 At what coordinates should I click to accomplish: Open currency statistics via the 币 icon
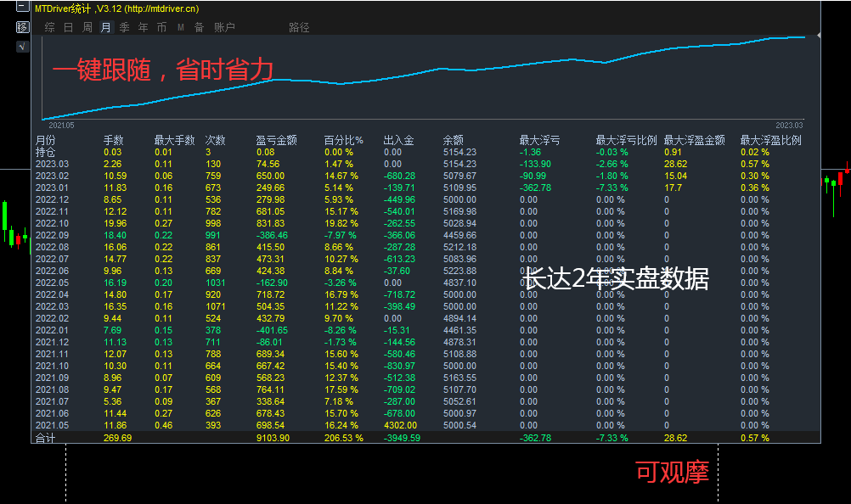pos(161,26)
